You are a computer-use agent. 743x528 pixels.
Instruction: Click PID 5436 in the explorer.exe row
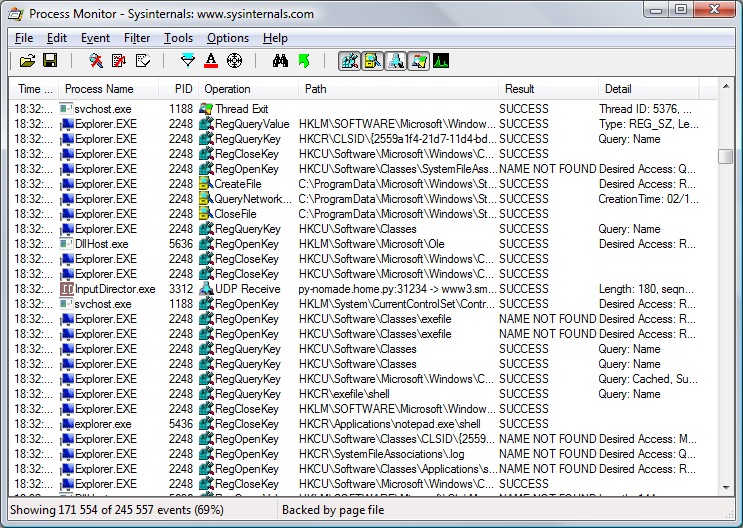click(181, 424)
